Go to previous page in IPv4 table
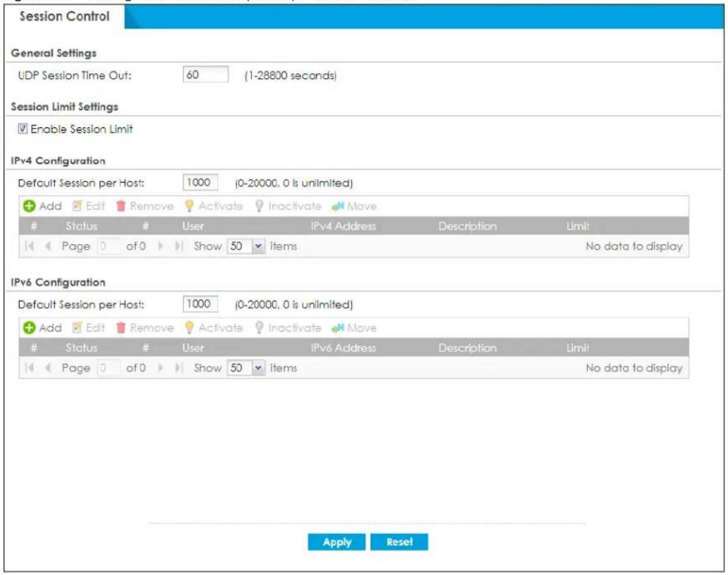Image resolution: width=728 pixels, height=575 pixels. tap(47, 246)
